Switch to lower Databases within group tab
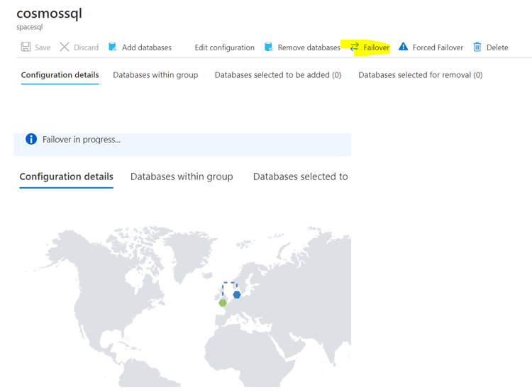This screenshot has width=532, height=392. click(182, 177)
